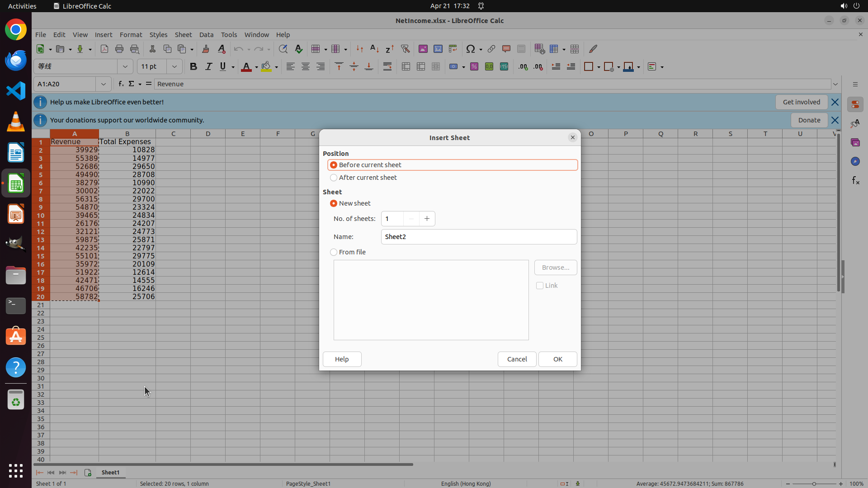Click the Format as Percent icon
This screenshot has height=488, width=868.
click(x=474, y=67)
